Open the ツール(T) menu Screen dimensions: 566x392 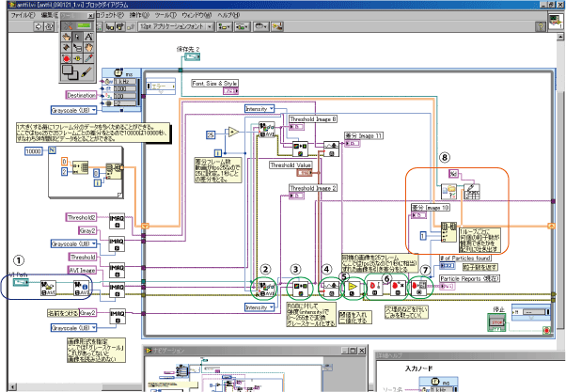[x=165, y=15]
